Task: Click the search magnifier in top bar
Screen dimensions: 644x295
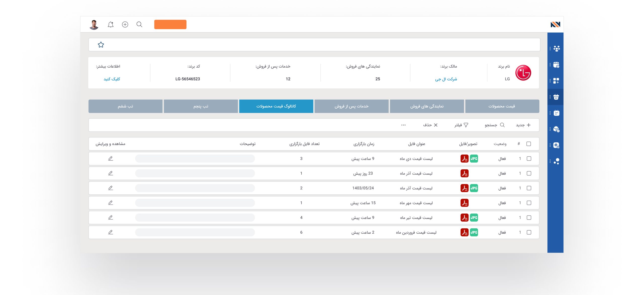Action: click(x=139, y=24)
